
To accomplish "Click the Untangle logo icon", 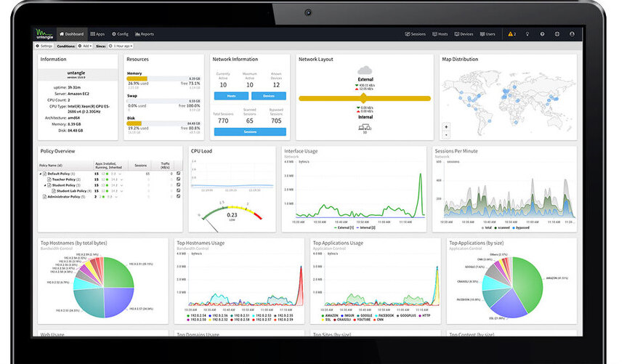I will coord(44,34).
